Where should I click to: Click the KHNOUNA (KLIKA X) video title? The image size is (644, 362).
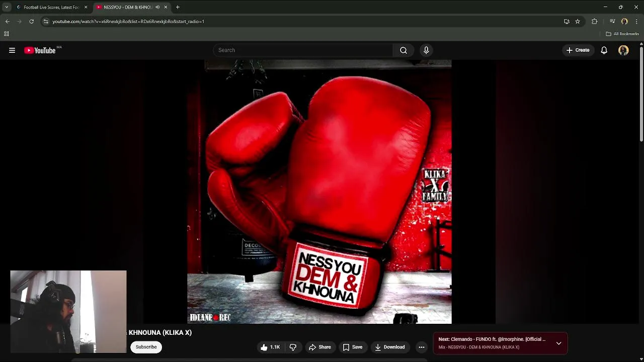pos(160,332)
